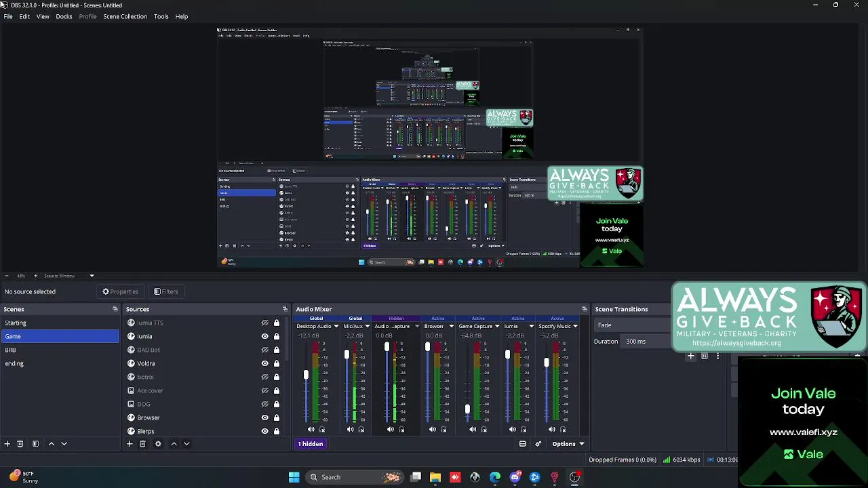Hide the Browser source via eye icon

click(265, 418)
